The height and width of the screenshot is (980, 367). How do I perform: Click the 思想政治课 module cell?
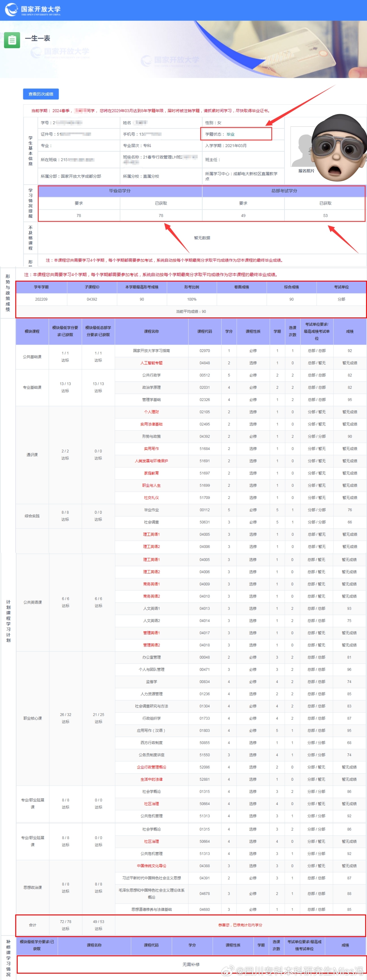[33, 888]
